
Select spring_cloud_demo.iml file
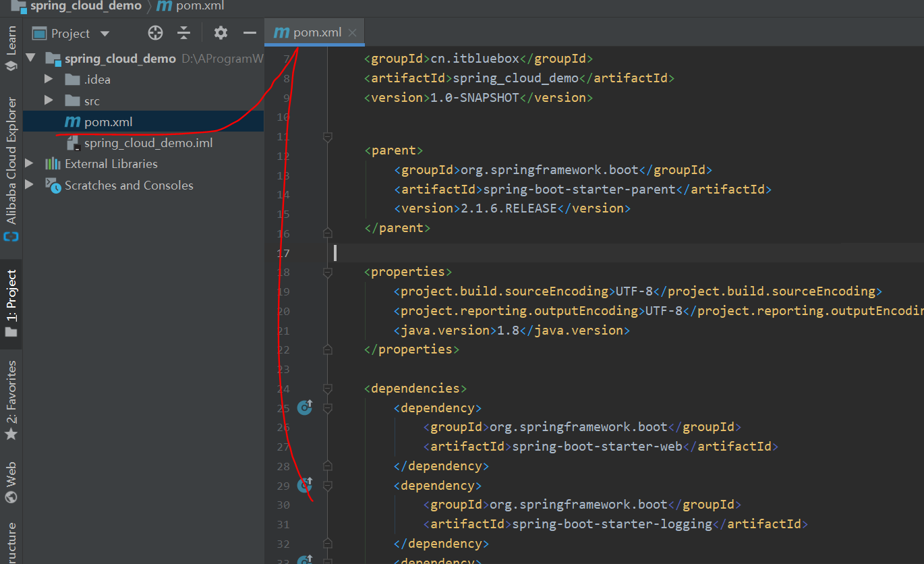tap(148, 143)
